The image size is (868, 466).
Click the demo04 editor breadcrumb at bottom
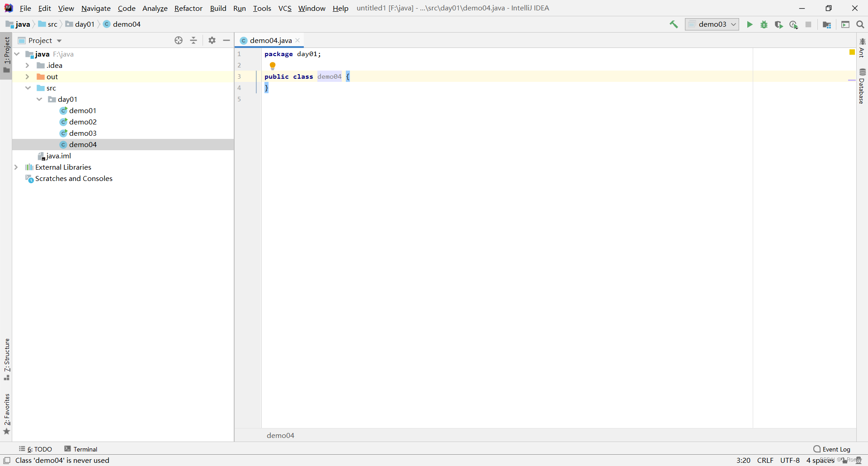(x=280, y=435)
